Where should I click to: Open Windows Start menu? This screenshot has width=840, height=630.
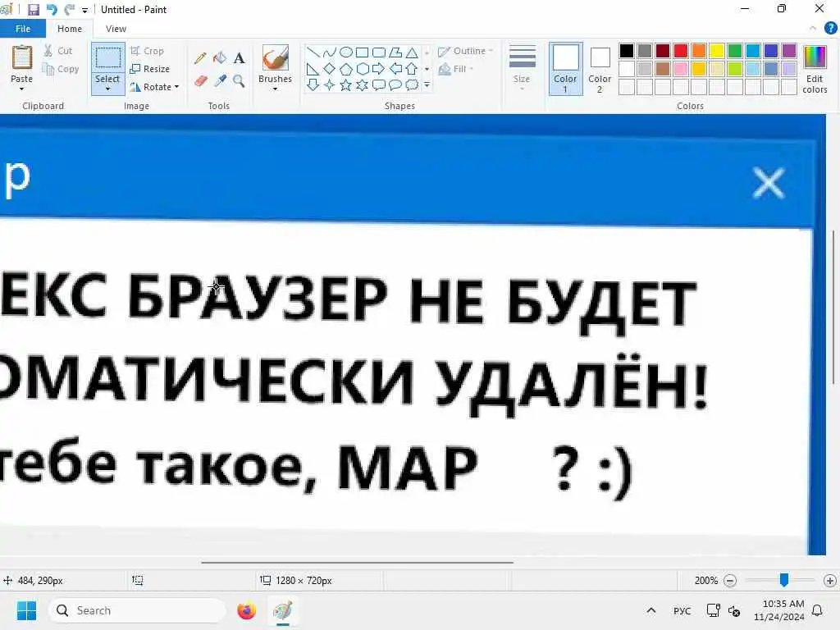(x=26, y=610)
